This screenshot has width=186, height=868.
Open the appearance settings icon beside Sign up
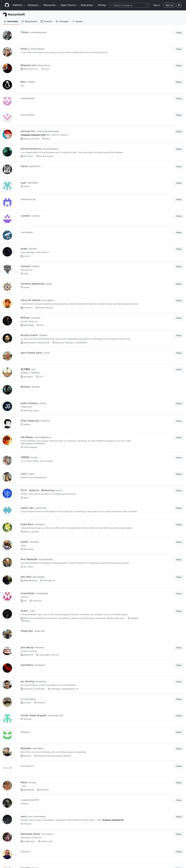click(179, 5)
